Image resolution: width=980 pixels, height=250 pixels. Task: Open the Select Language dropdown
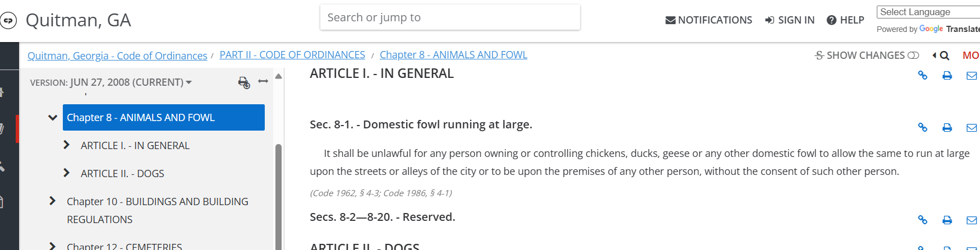[928, 12]
